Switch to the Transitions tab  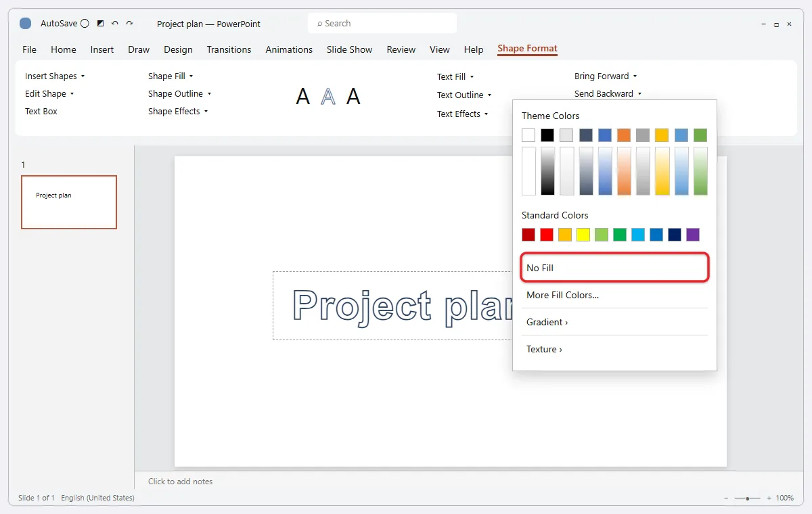click(229, 49)
